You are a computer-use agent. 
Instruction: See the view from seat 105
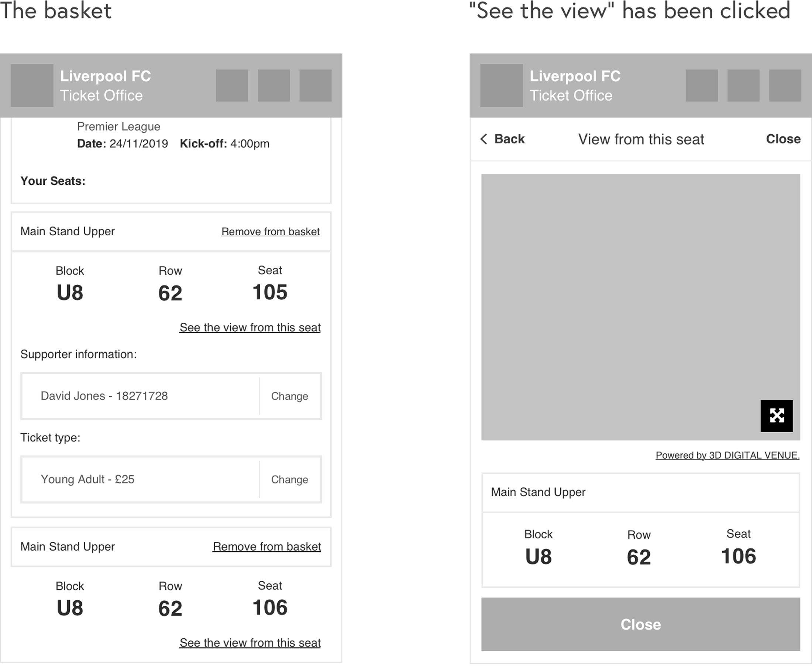pyautogui.click(x=250, y=327)
